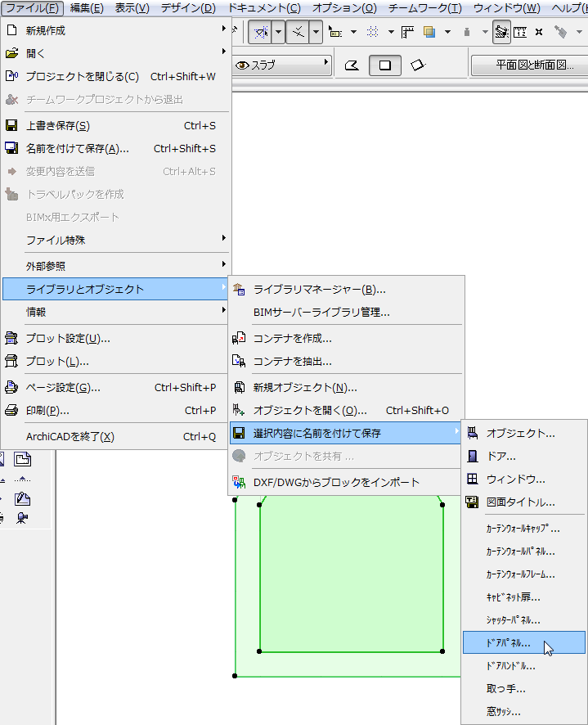Click the grid snap icon

coord(373,32)
